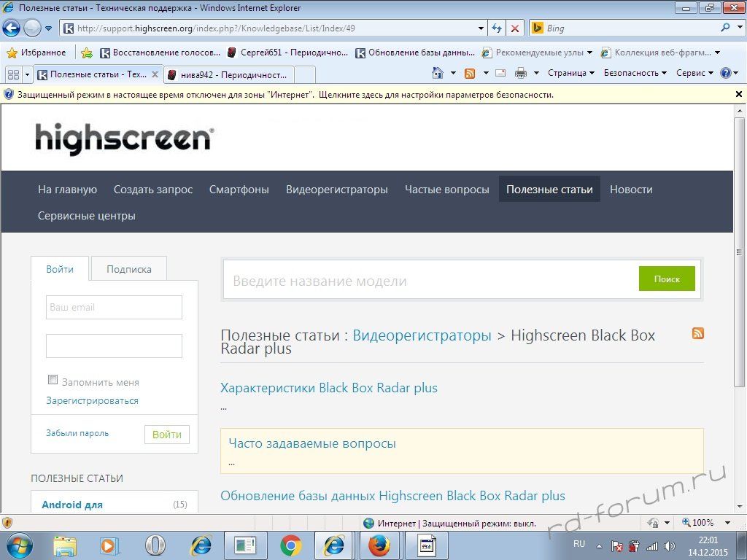Open Google Chrome from the taskbar

tap(290, 545)
